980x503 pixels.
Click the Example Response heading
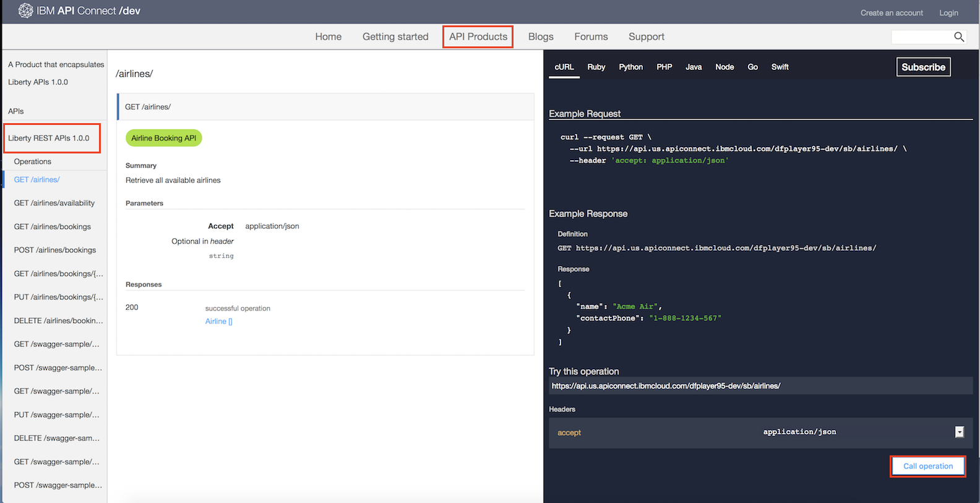click(x=588, y=213)
